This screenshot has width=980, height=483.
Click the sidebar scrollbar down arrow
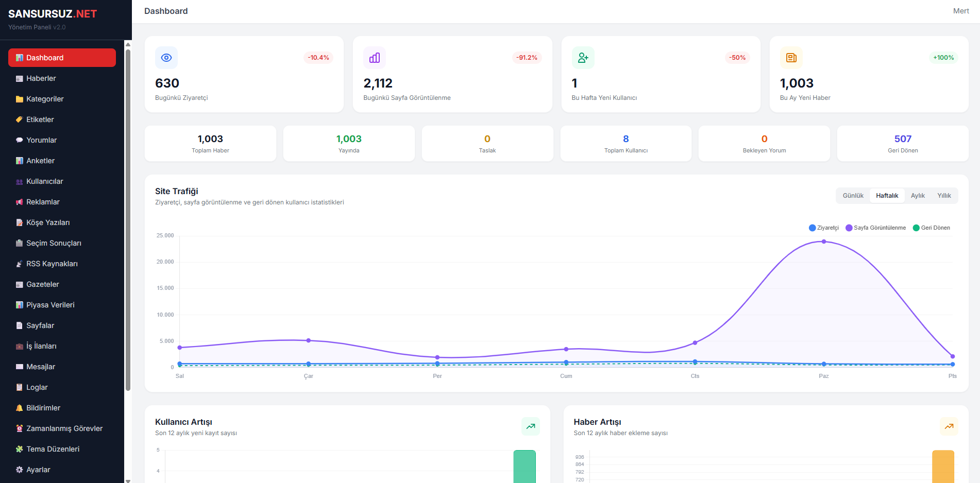click(128, 480)
